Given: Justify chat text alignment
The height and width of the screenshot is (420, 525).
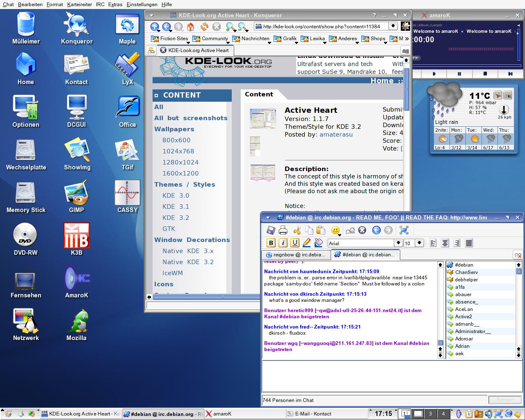Looking at the screenshot, I should coord(469,243).
